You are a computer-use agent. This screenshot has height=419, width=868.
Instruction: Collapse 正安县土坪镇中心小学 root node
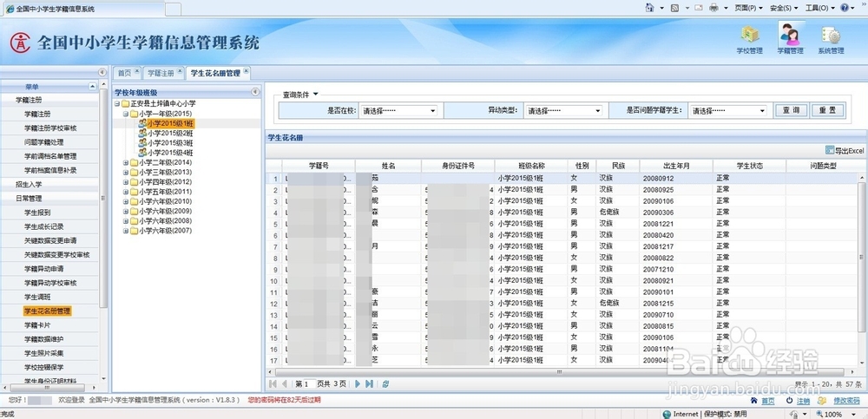click(117, 103)
